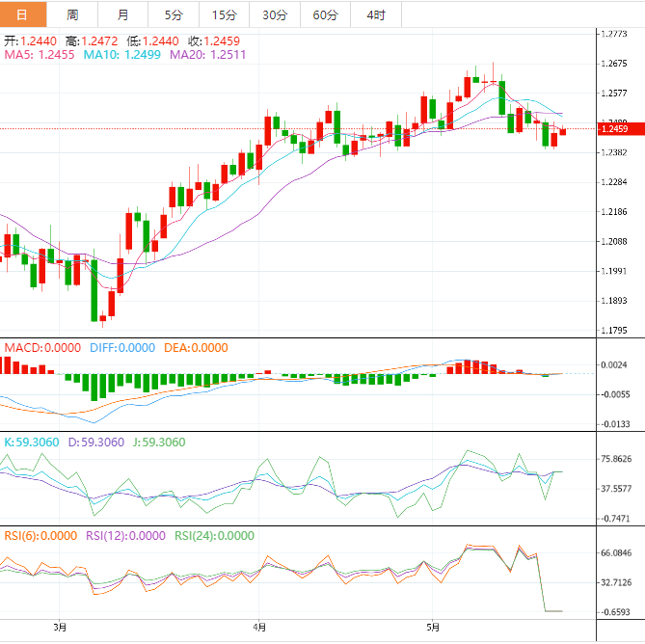Open the 30分 timeframe tab

pyautogui.click(x=274, y=14)
